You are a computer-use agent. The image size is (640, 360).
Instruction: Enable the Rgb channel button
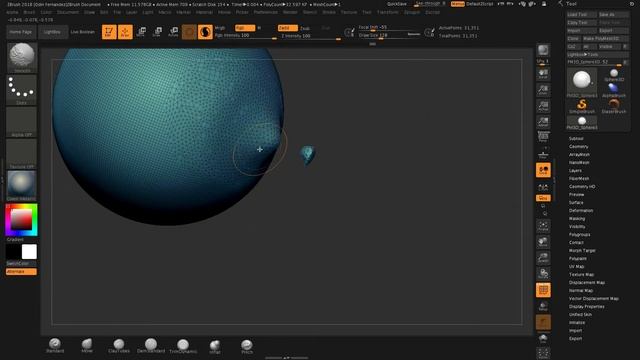click(x=245, y=28)
